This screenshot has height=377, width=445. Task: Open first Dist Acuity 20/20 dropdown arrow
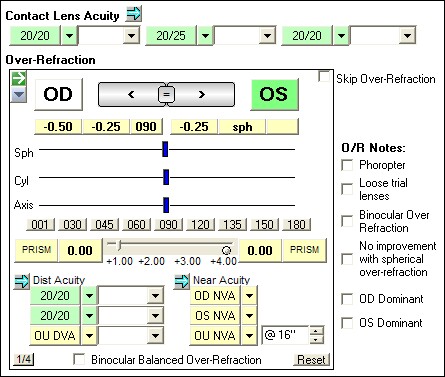pos(89,296)
